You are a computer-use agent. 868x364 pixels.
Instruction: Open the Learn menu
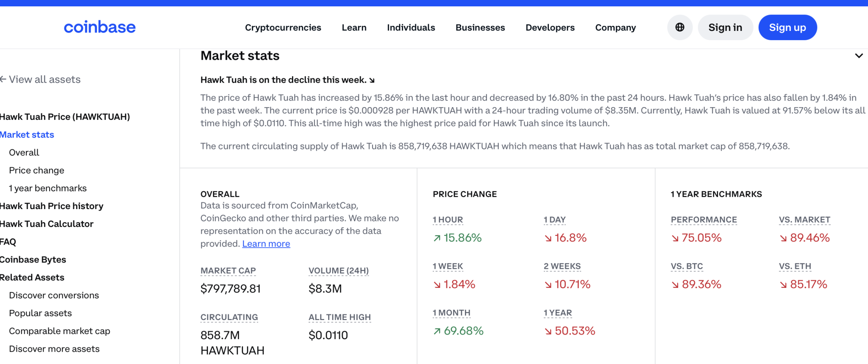[x=354, y=28]
